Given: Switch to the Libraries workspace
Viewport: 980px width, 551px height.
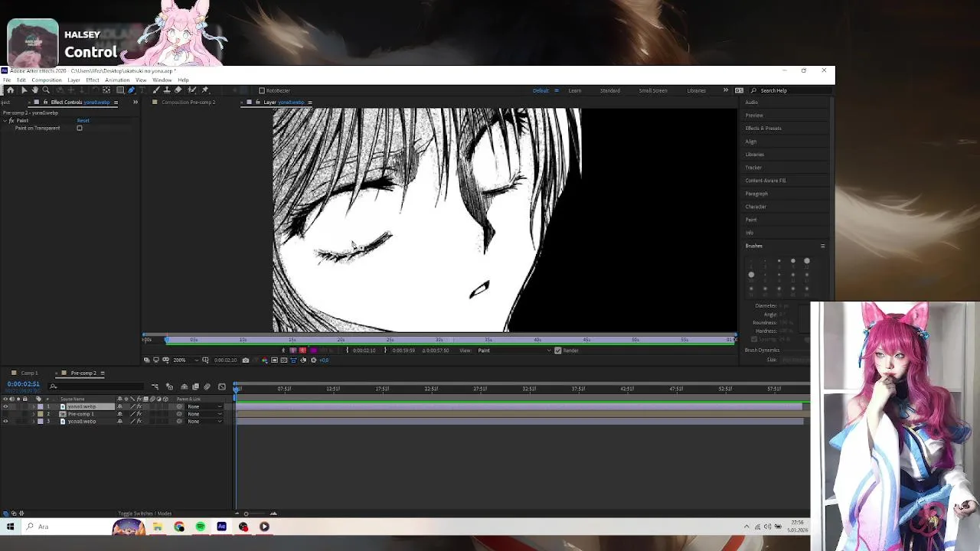Looking at the screenshot, I should [697, 90].
